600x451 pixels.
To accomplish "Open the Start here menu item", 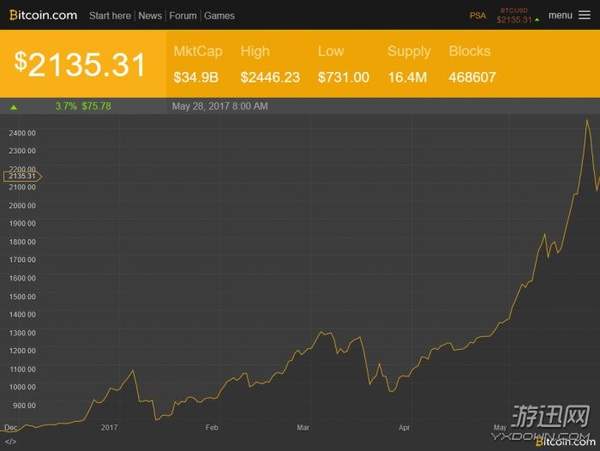I will tap(110, 16).
